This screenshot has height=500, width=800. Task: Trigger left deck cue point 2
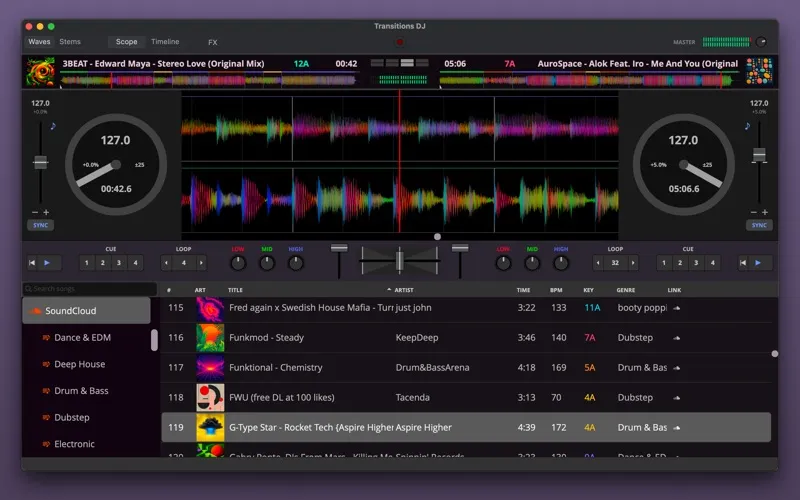[103, 263]
